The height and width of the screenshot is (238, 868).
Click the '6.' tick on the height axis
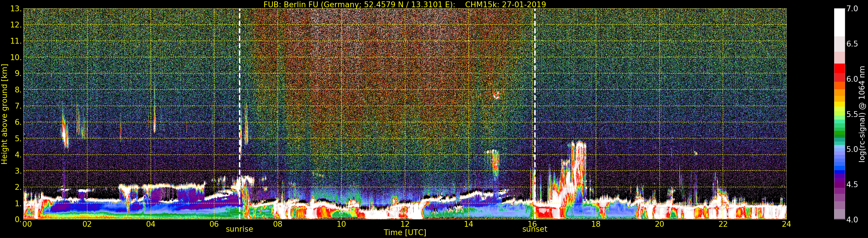pyautogui.click(x=18, y=122)
